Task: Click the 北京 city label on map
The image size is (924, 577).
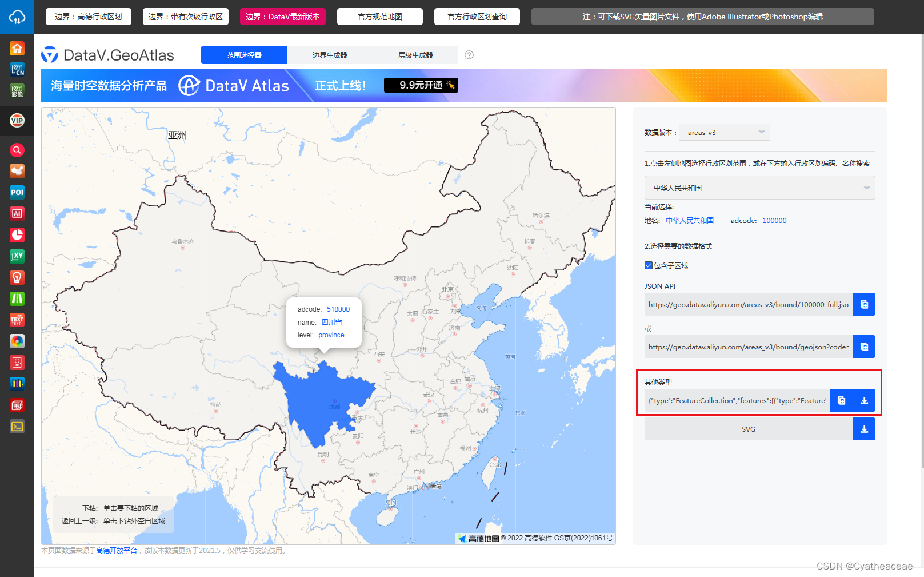Action: pos(447,290)
